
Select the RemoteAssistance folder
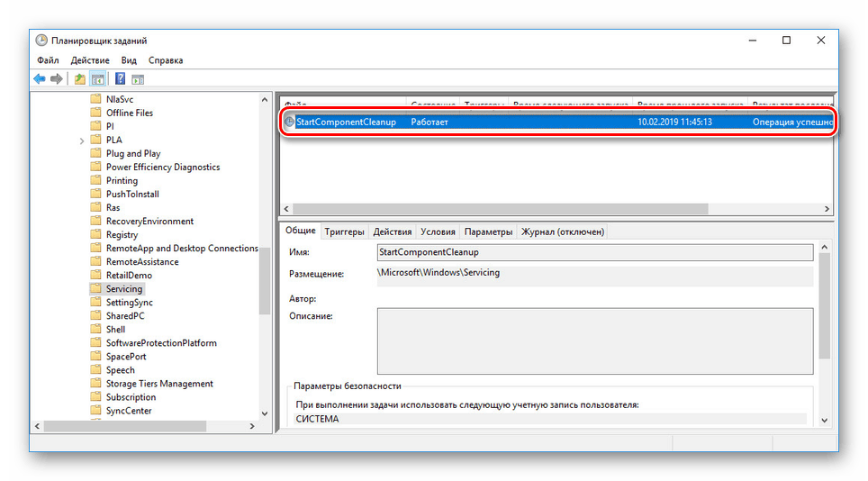pos(142,262)
